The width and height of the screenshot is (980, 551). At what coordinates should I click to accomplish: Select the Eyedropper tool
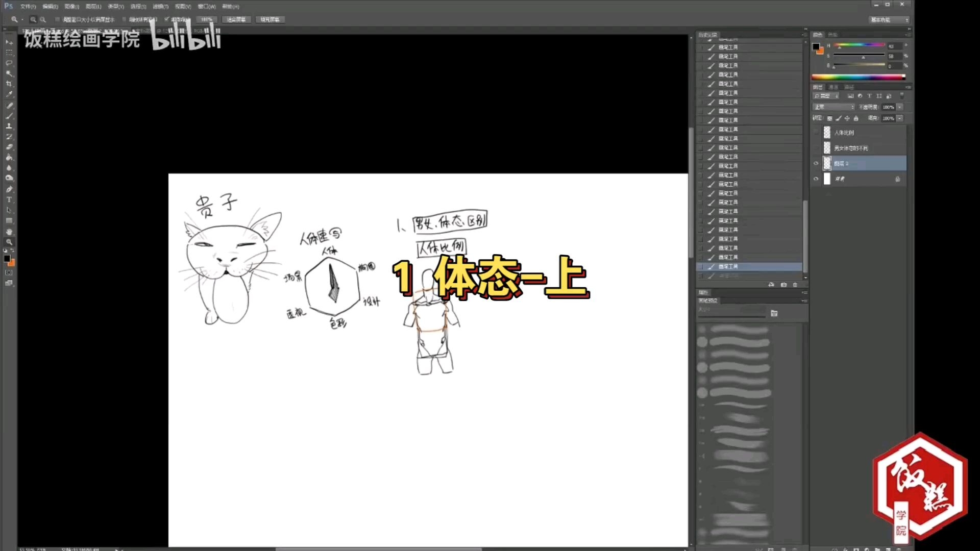[x=9, y=94]
